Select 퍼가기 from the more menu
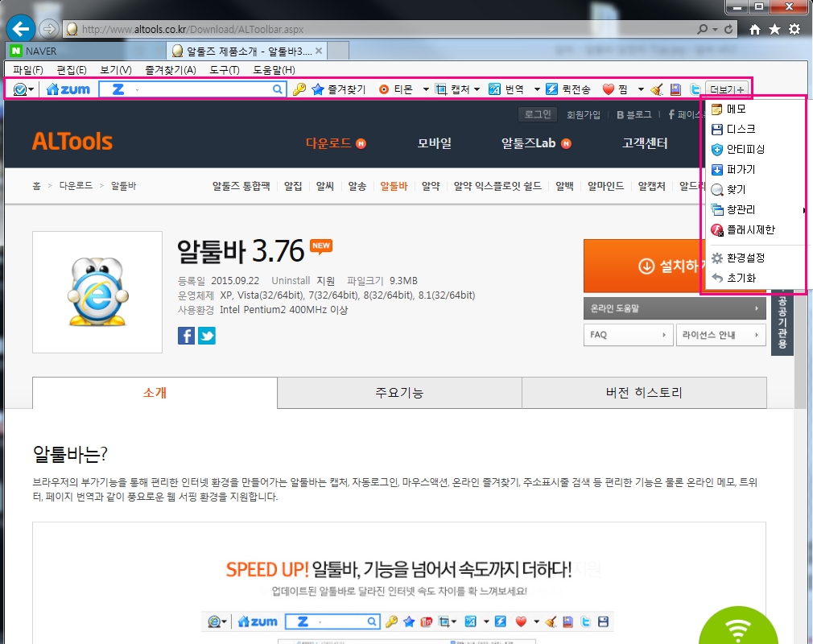This screenshot has width=813, height=644. pyautogui.click(x=757, y=170)
